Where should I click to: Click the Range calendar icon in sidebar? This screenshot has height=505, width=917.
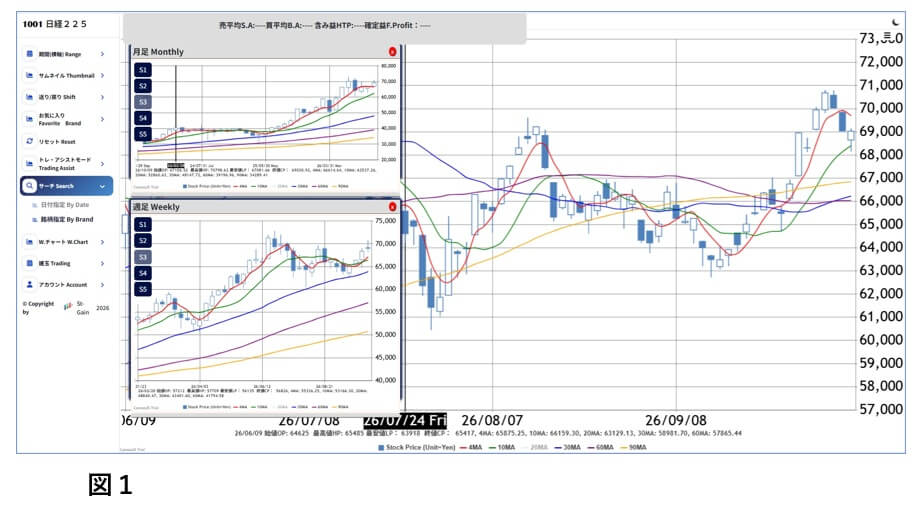pyautogui.click(x=30, y=54)
